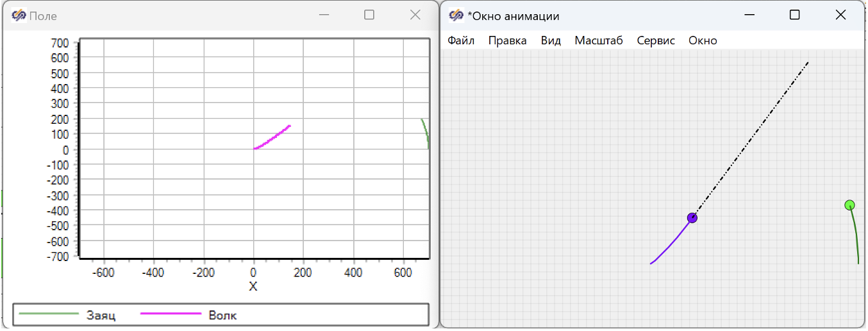Click the magenta Волк legend line swatch
The image size is (868, 331).
point(171,314)
